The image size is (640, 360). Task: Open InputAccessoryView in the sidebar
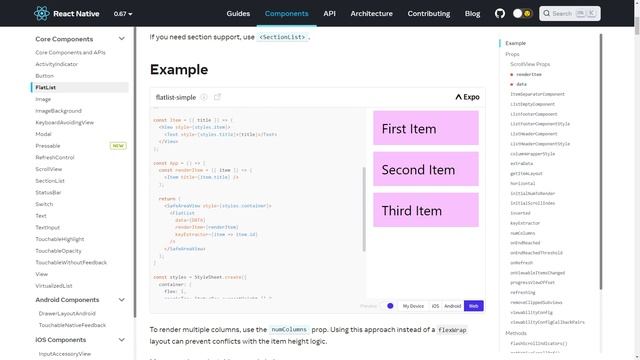click(64, 354)
